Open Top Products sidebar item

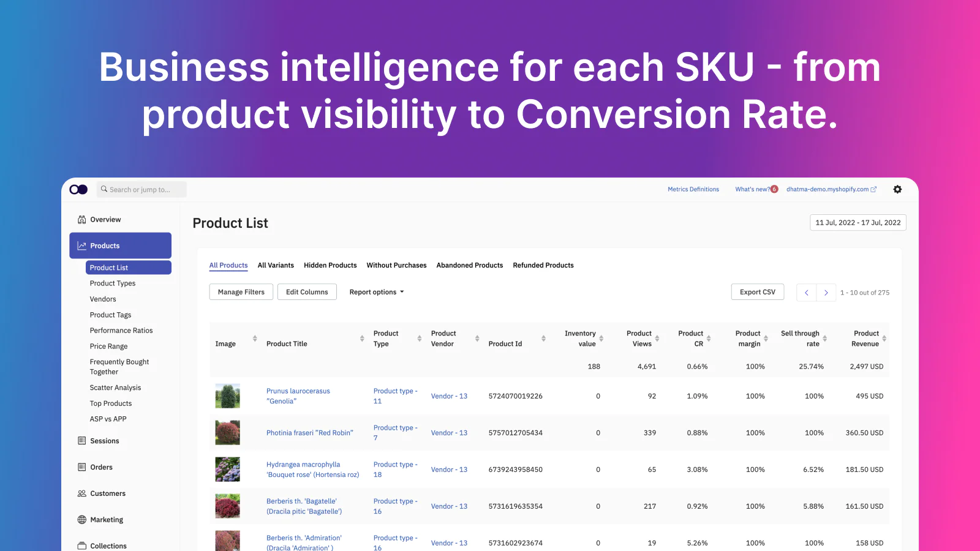(111, 403)
